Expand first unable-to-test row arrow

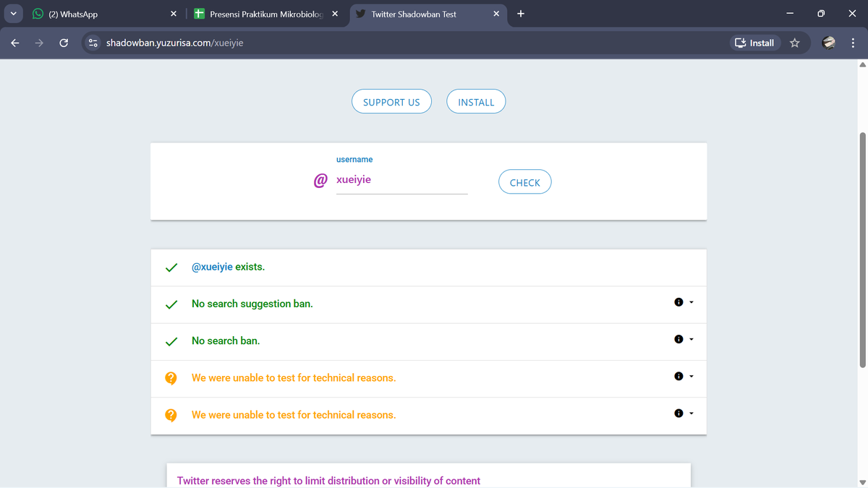tap(692, 376)
